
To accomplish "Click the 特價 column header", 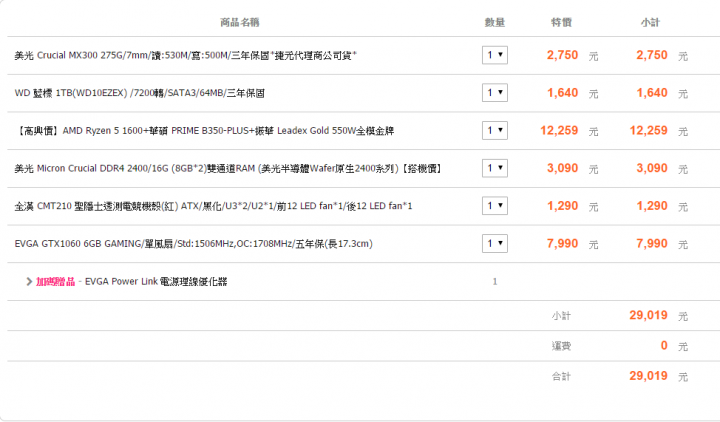I will 561,23.
